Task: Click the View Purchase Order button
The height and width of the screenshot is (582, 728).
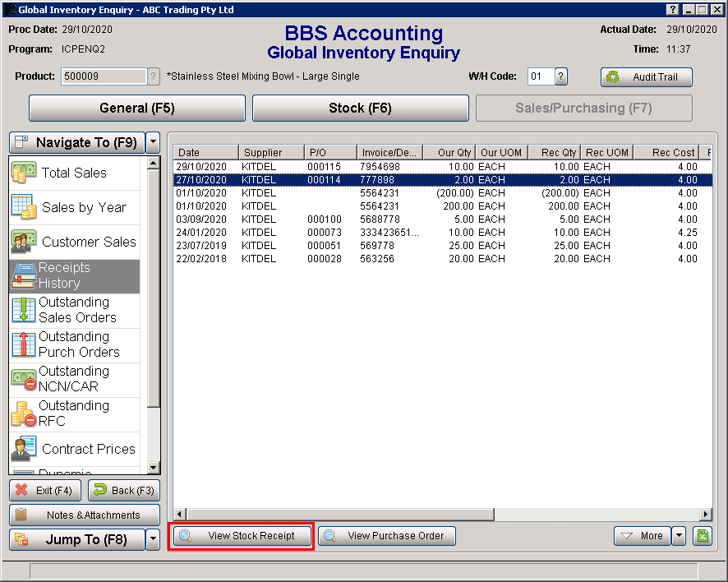Action: point(387,536)
